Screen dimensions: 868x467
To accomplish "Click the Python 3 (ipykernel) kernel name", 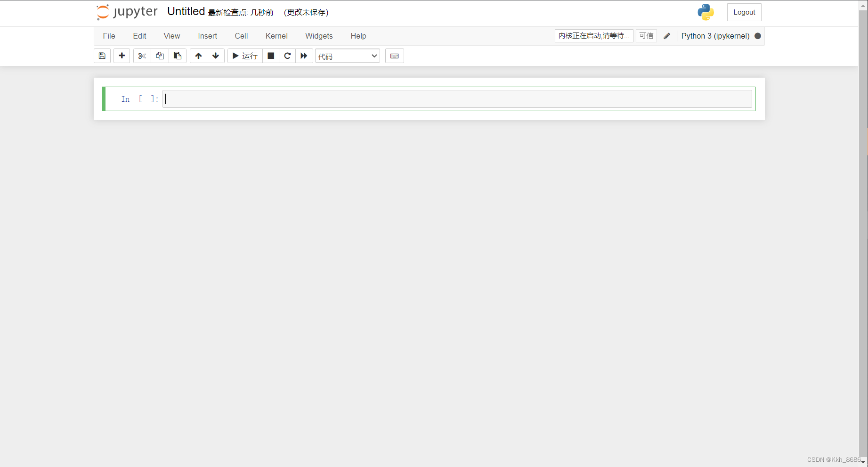I will [x=715, y=36].
